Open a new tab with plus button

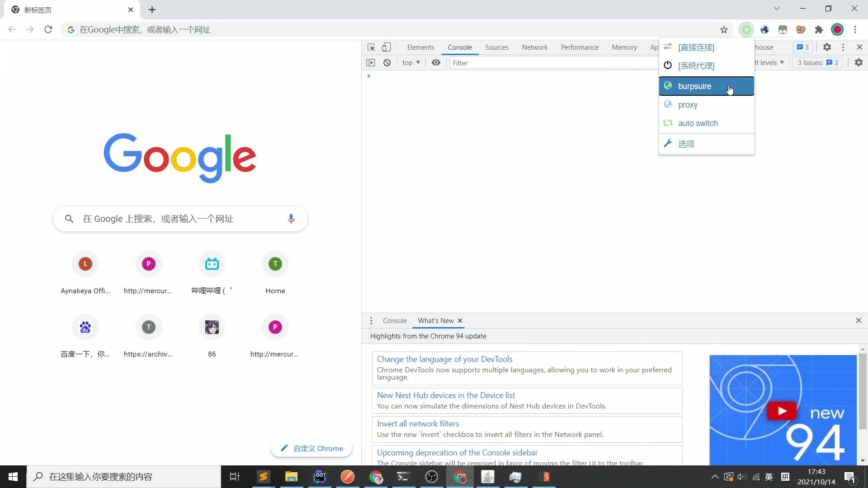[152, 10]
